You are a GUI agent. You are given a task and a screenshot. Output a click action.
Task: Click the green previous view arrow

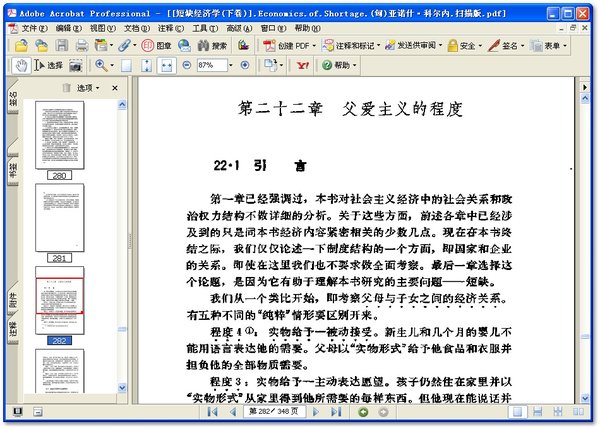pos(363,412)
